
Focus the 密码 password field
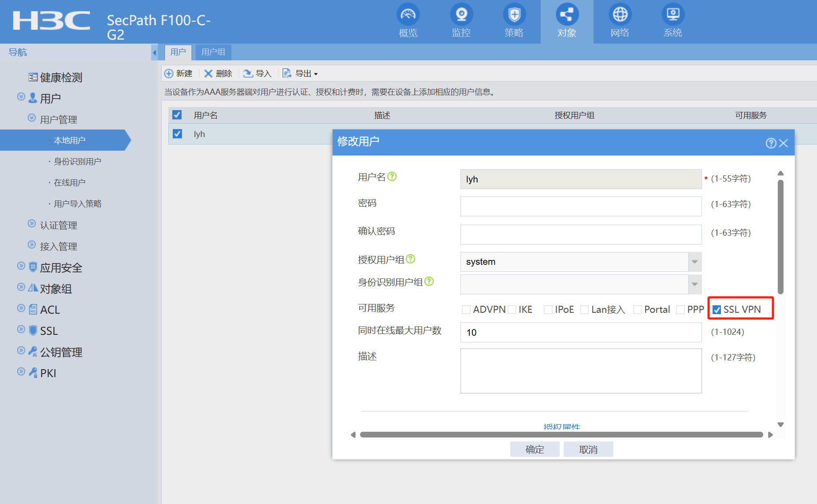[581, 206]
